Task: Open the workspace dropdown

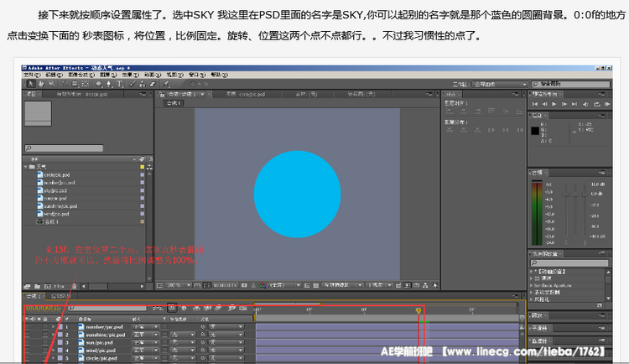Action: (x=500, y=84)
